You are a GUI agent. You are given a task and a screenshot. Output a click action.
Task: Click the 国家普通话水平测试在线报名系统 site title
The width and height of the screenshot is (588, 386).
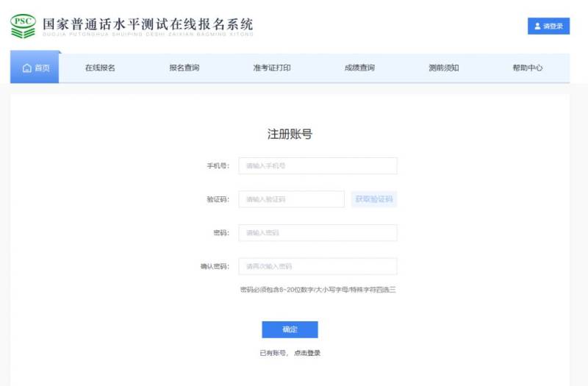147,24
